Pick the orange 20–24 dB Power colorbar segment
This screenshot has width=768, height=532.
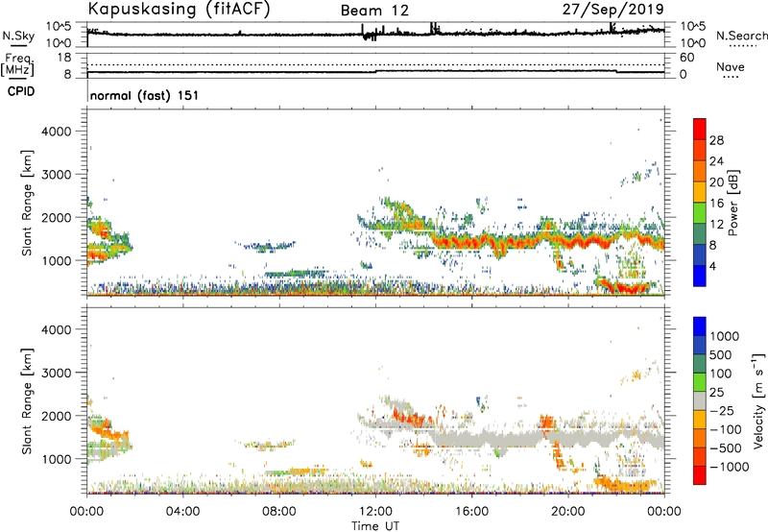[700, 172]
